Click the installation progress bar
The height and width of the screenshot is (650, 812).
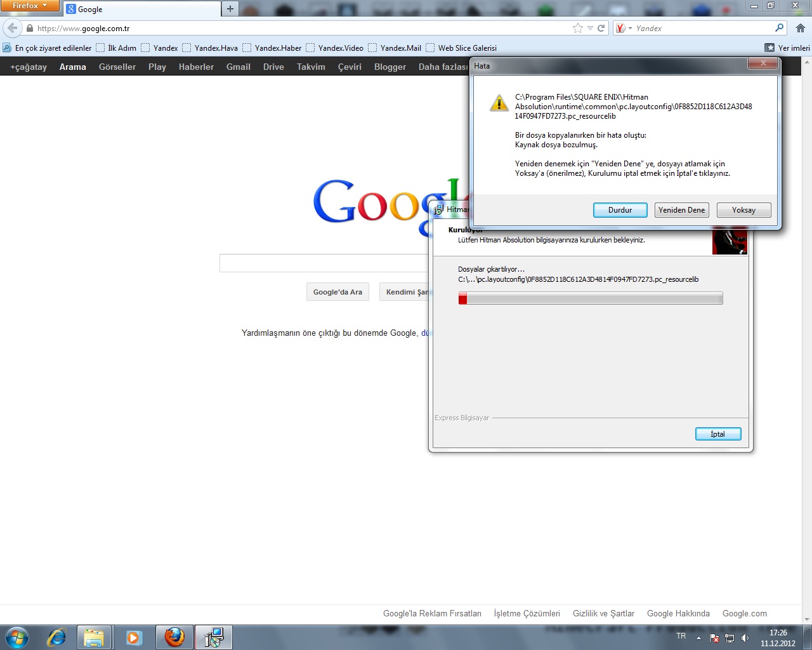[590, 298]
